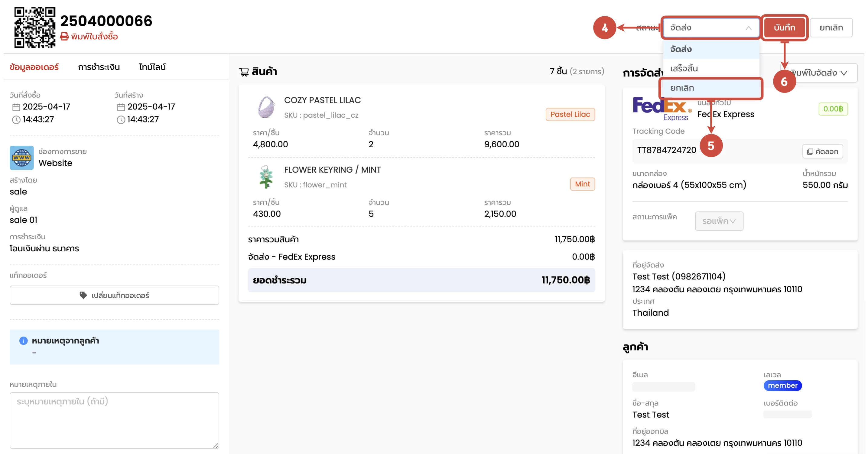Image resolution: width=868 pixels, height=454 pixels.
Task: Open the รอแพ็ค packing status dropdown
Action: click(719, 221)
